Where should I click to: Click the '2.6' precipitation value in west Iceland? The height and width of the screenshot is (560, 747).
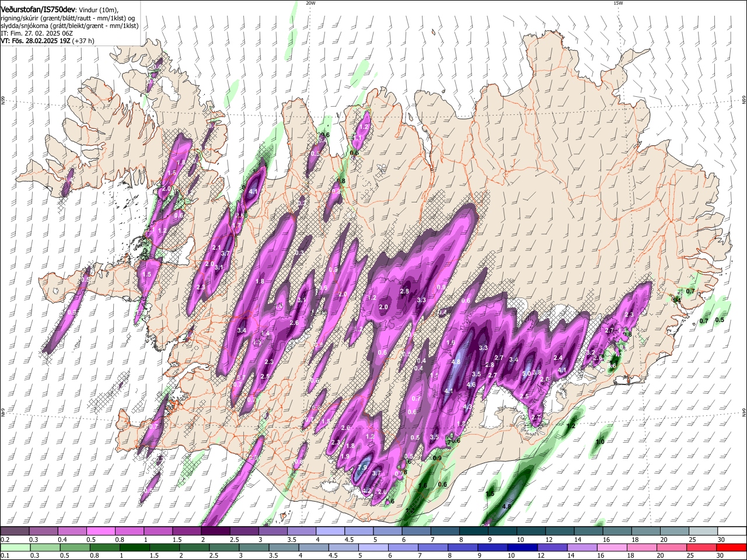click(294, 323)
